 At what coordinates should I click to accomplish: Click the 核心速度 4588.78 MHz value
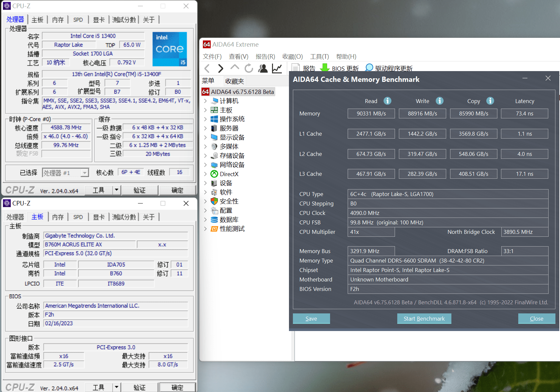[x=66, y=128]
